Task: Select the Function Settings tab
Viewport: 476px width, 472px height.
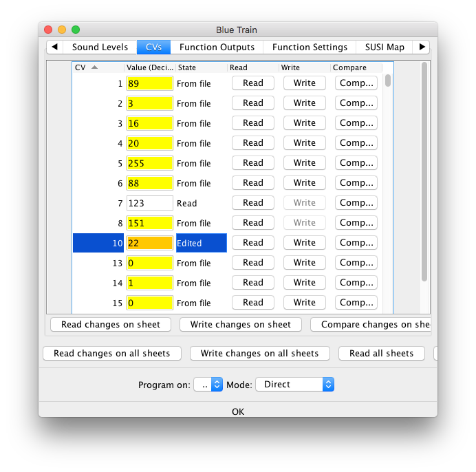Action: tap(310, 47)
